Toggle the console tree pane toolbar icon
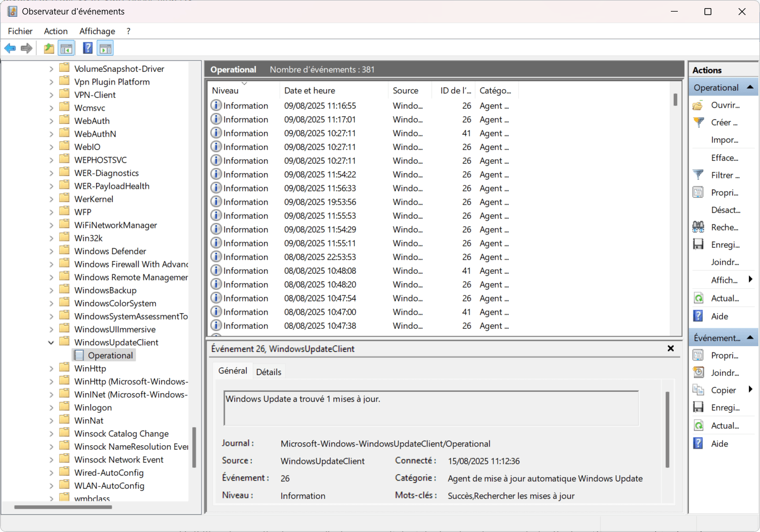 click(x=66, y=48)
